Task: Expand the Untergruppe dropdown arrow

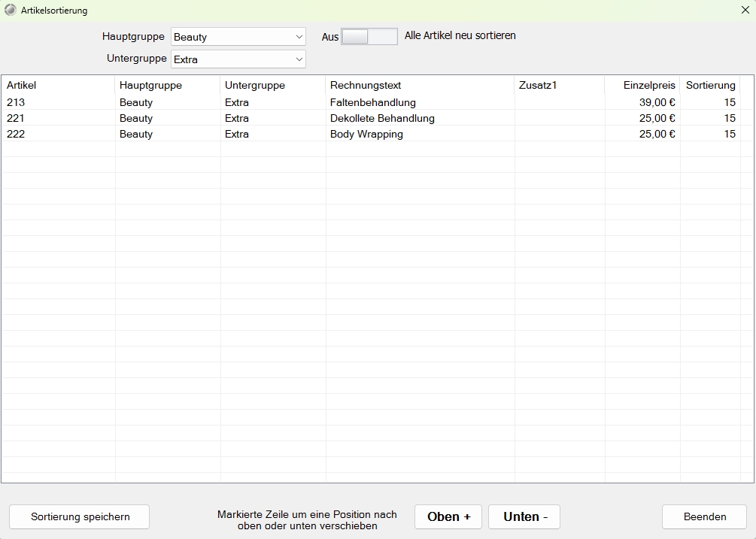Action: [299, 59]
